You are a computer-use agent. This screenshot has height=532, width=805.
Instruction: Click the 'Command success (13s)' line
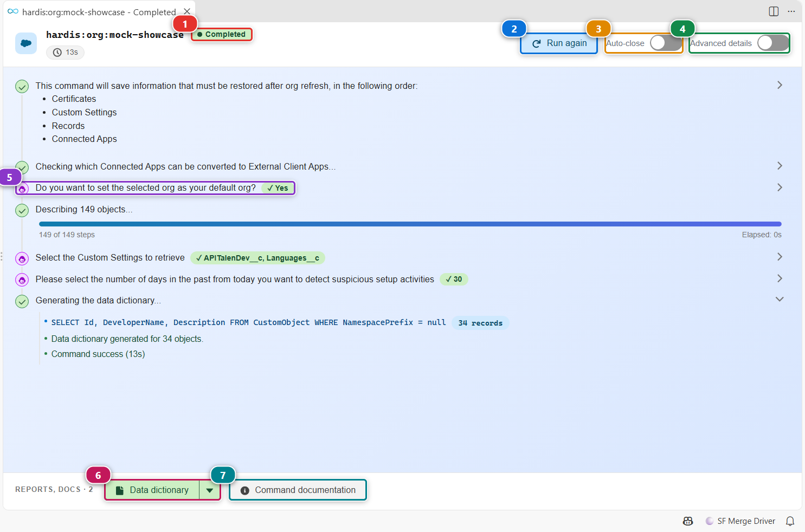(98, 354)
